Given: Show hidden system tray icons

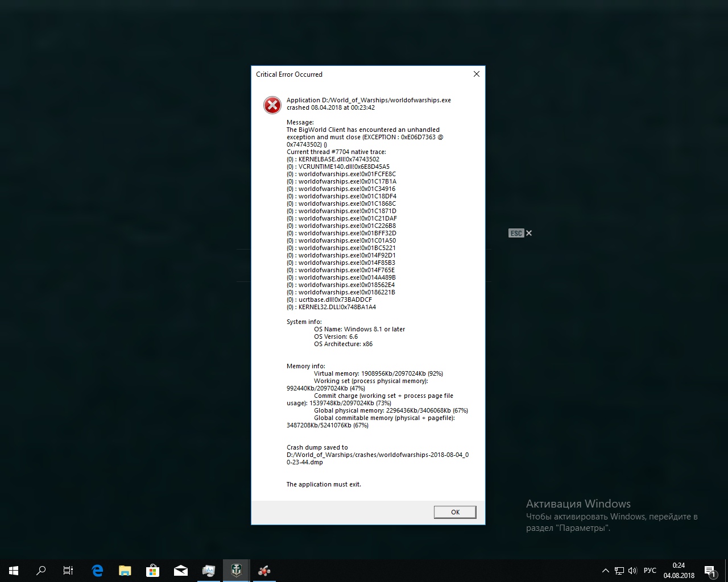Looking at the screenshot, I should [x=606, y=571].
